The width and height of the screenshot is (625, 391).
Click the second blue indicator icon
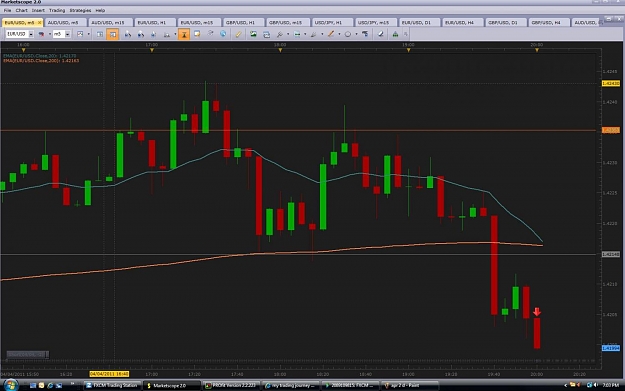tap(141, 34)
